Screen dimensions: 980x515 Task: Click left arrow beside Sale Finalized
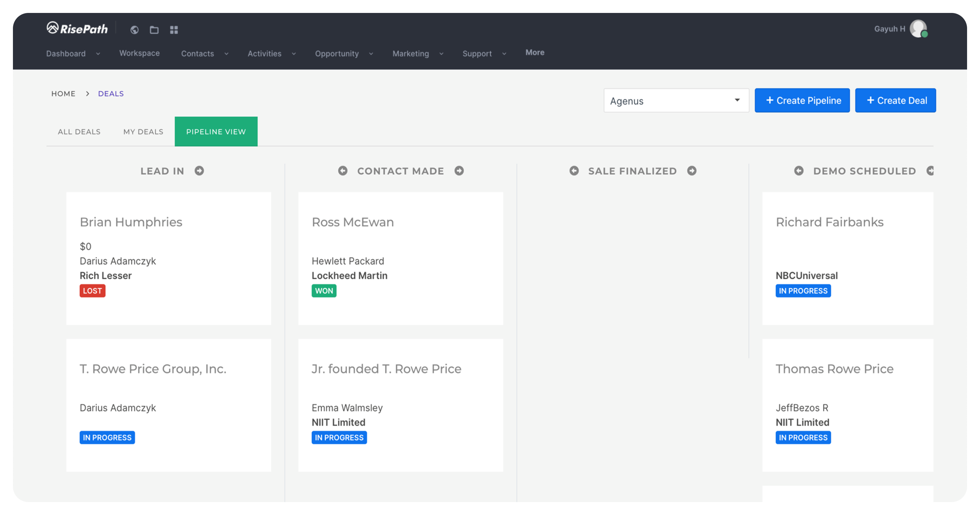point(574,170)
